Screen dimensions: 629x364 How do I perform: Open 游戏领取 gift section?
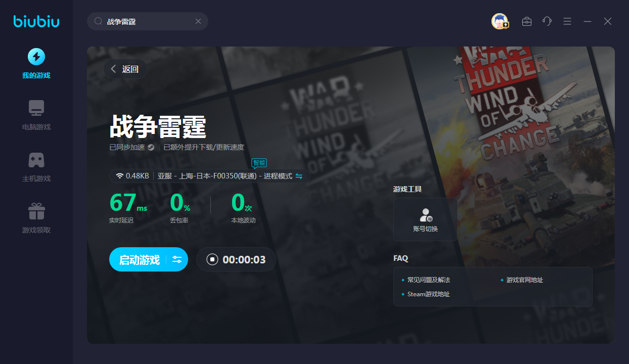point(36,218)
